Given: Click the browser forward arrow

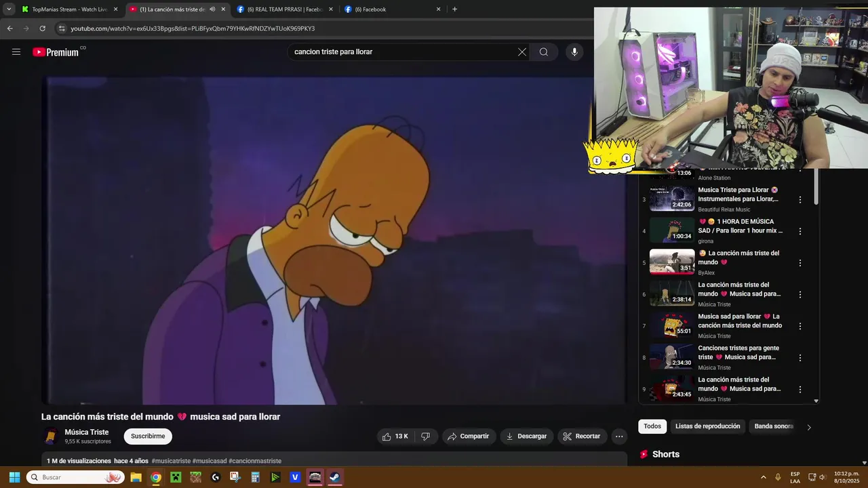Looking at the screenshot, I should coord(26,28).
